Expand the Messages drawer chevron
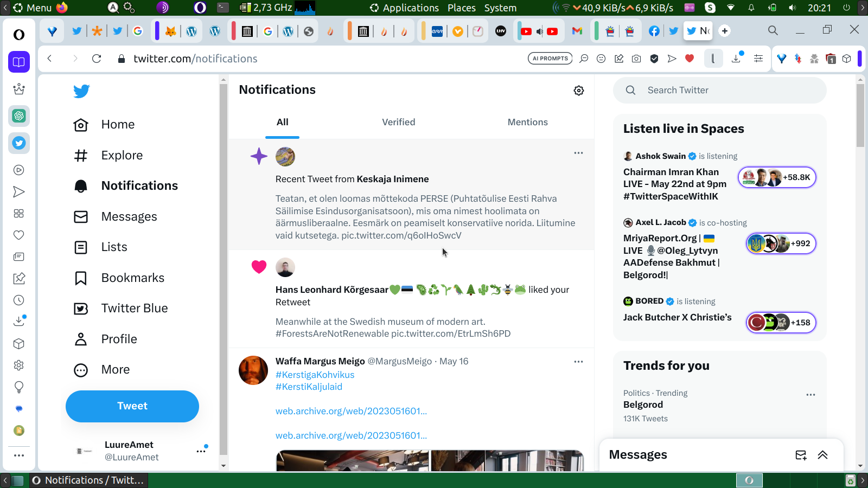The height and width of the screenshot is (488, 868). 822,455
